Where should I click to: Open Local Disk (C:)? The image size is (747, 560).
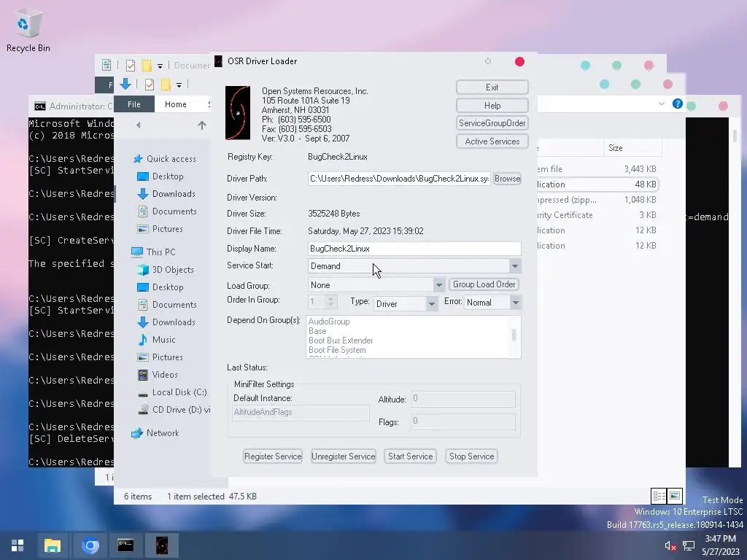pyautogui.click(x=172, y=392)
